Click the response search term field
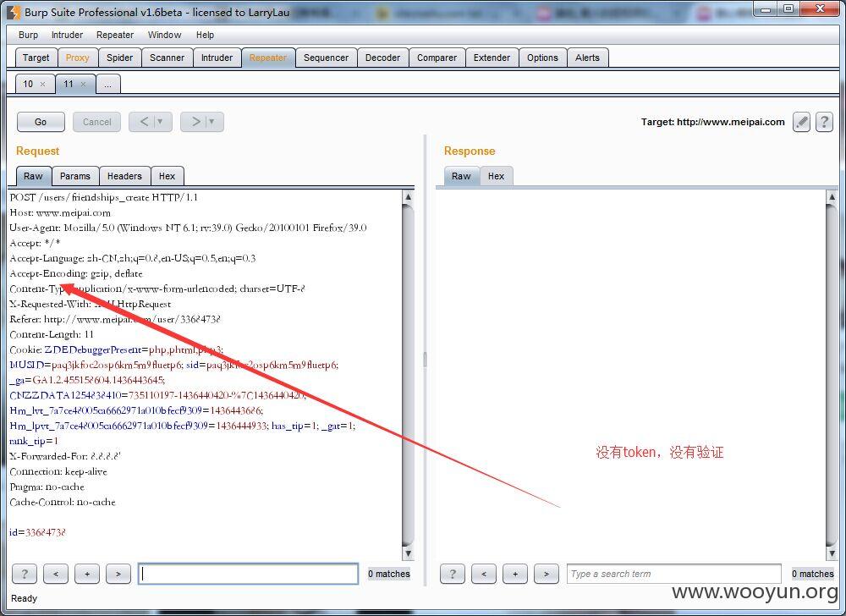The height and width of the screenshot is (616, 846). click(674, 574)
